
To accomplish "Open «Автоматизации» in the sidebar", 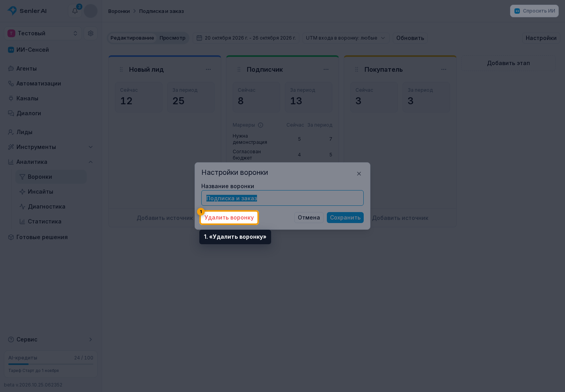I will coord(51,83).
